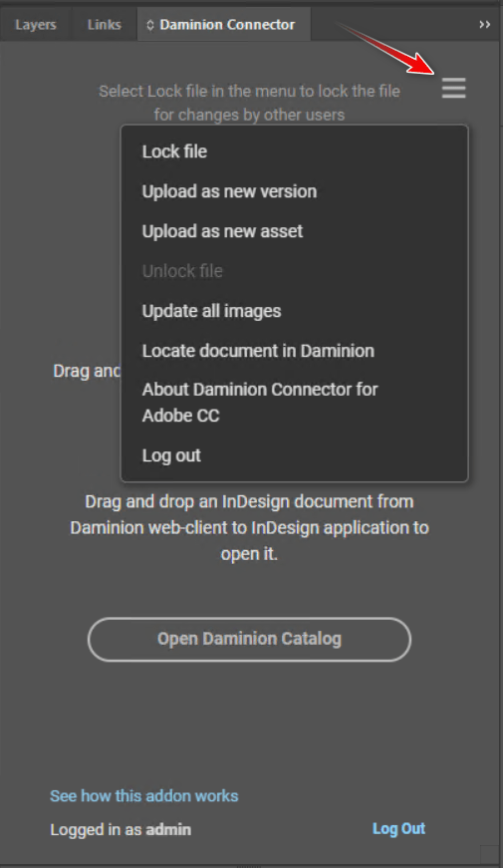Select Upload as new version
This screenshot has width=503, height=868.
[x=229, y=191]
